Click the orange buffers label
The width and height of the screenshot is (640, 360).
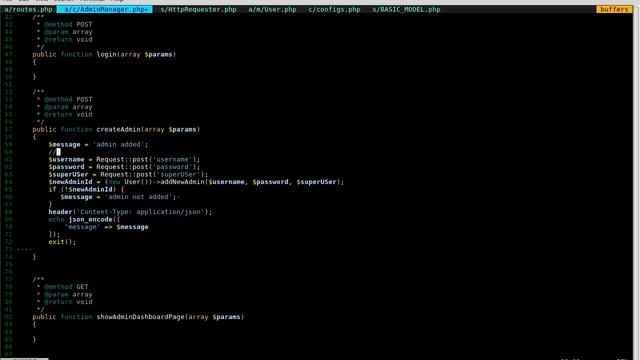tap(614, 9)
